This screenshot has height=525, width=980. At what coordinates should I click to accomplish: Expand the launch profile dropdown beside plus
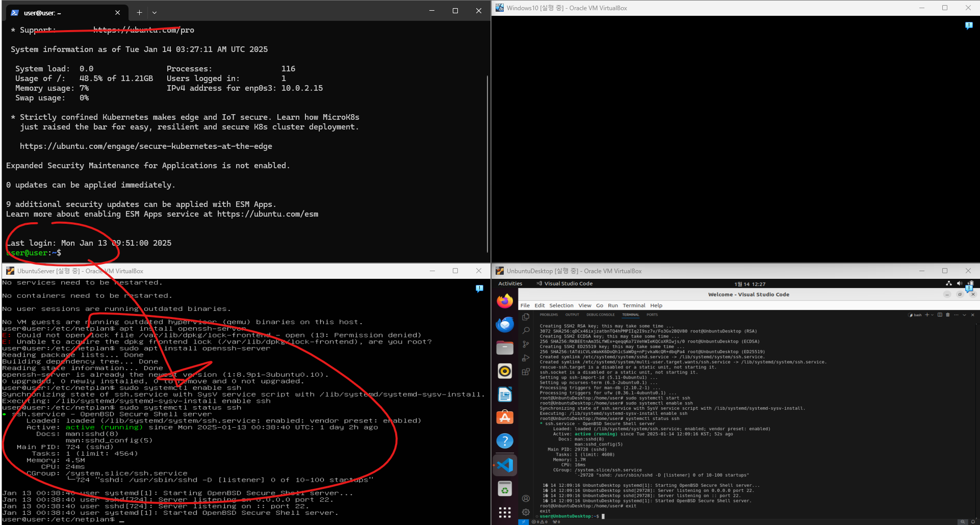(x=932, y=315)
